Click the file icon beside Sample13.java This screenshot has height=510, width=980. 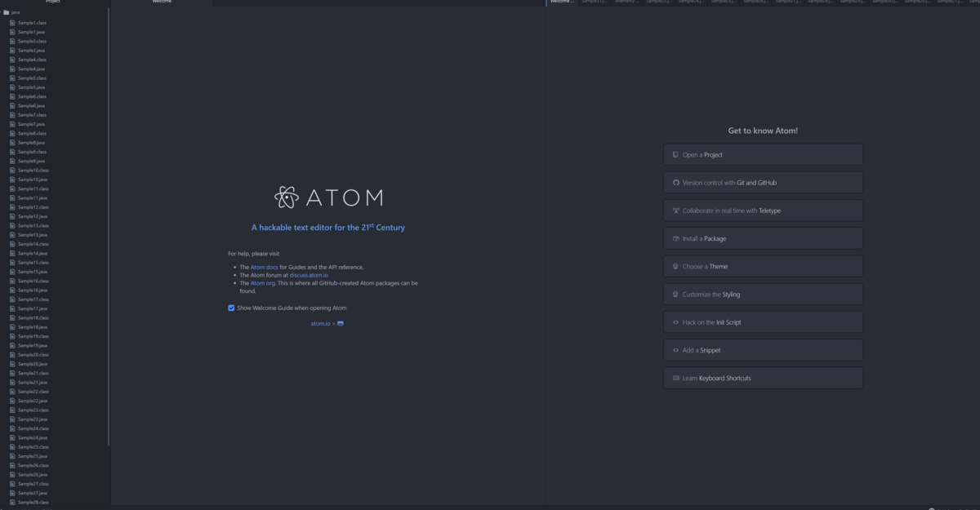point(12,234)
